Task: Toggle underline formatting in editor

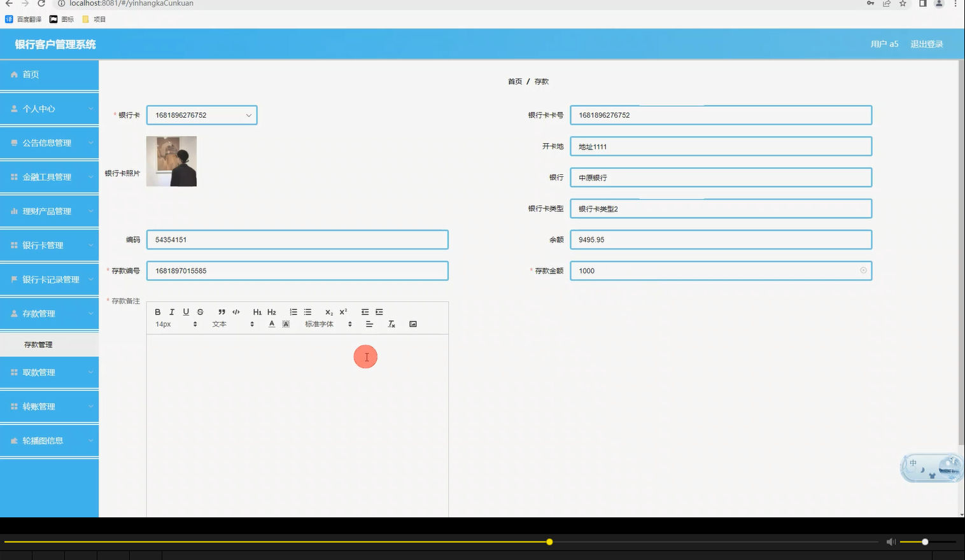Action: (186, 312)
